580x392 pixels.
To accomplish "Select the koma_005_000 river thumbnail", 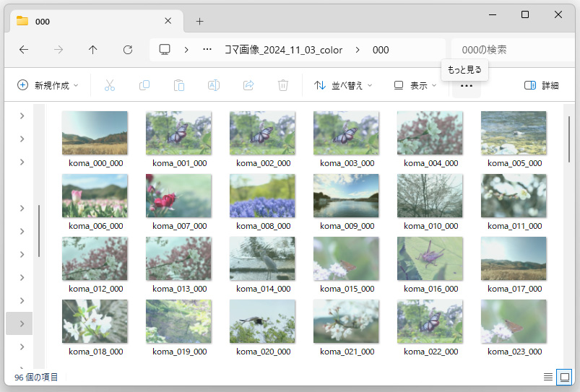I will pyautogui.click(x=514, y=133).
